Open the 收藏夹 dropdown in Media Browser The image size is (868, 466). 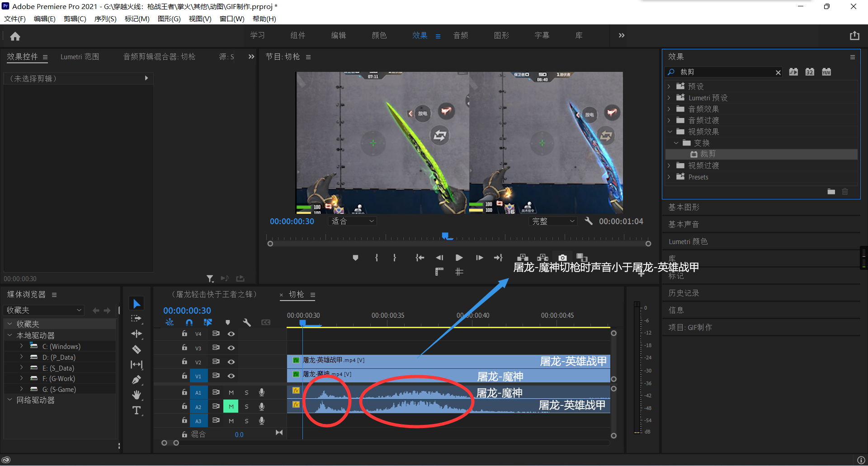coord(44,310)
